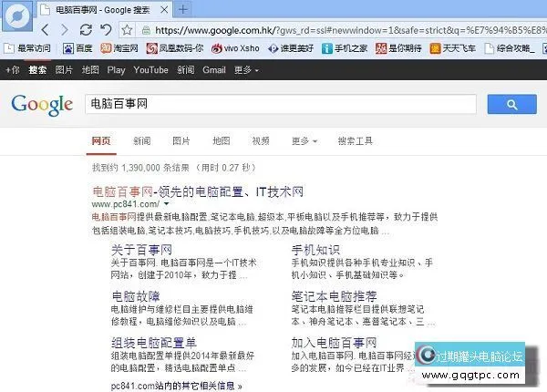The width and height of the screenshot is (547, 392).
Task: Click pc841.com站内的其它相关信息 link
Action: tap(176, 386)
